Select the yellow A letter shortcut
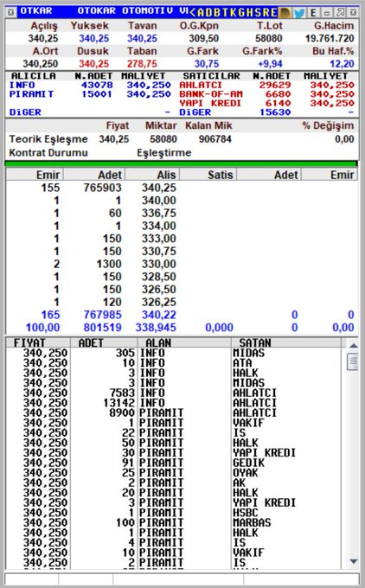 [200, 13]
